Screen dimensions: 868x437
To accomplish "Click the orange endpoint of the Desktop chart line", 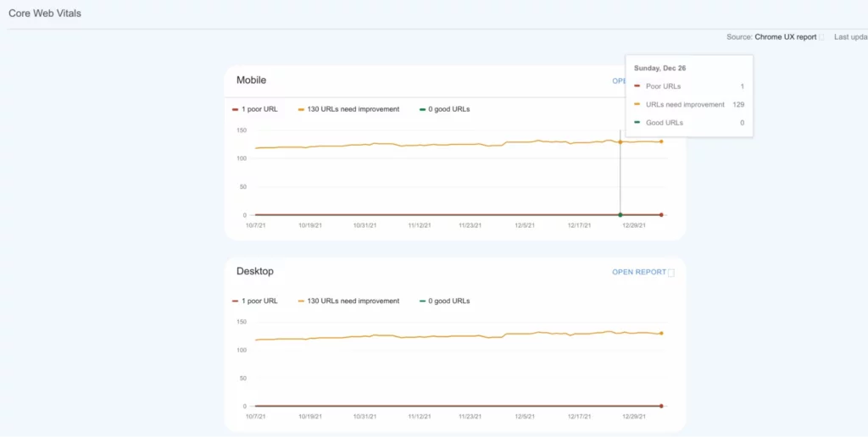I will (x=661, y=334).
